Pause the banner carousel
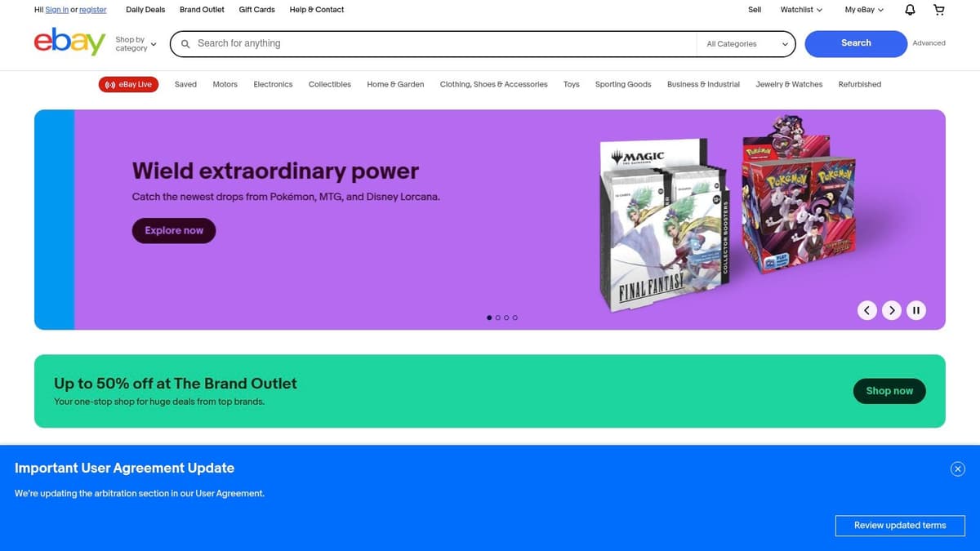980x551 pixels. [x=916, y=310]
